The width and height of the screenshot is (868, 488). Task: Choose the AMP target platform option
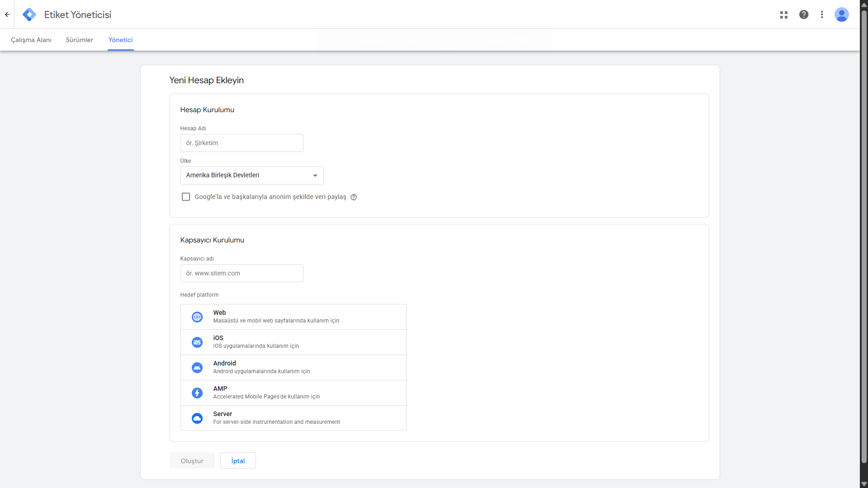point(293,393)
